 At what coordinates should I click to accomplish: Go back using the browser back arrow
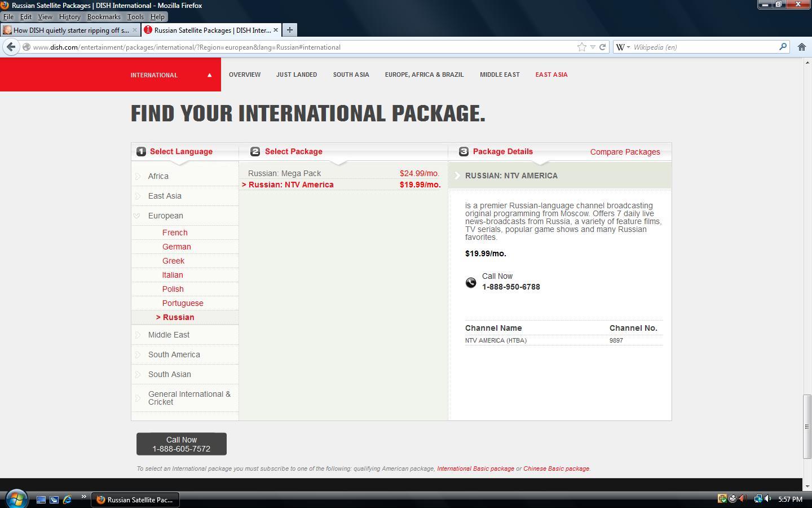pyautogui.click(x=11, y=47)
